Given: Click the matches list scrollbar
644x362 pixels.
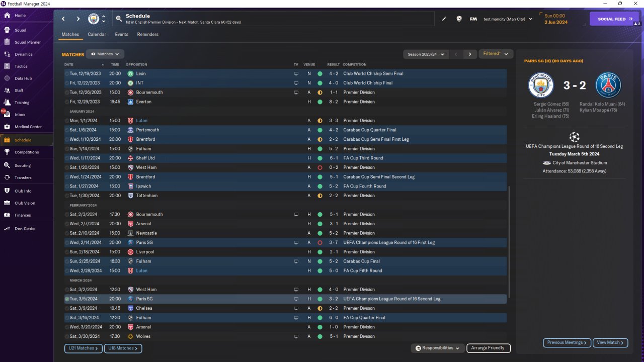Looking at the screenshot, I should coord(509,242).
